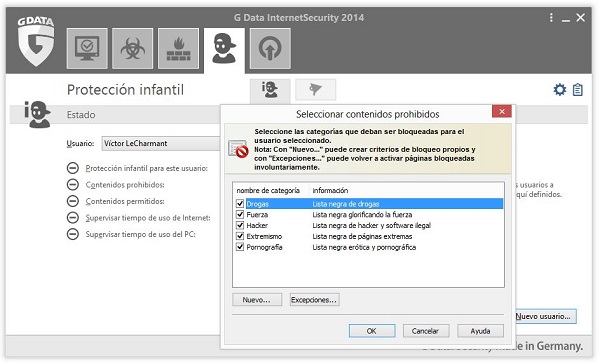This screenshot has height=364, width=600.
Task: Toggle icon beside Contenidos prohibidos
Action: click(73, 184)
